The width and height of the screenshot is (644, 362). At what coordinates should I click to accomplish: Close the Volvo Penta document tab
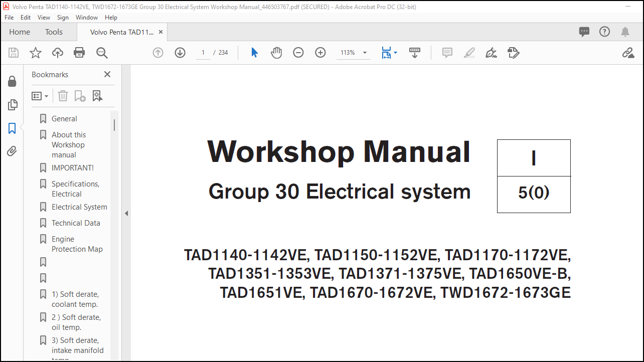coord(160,32)
